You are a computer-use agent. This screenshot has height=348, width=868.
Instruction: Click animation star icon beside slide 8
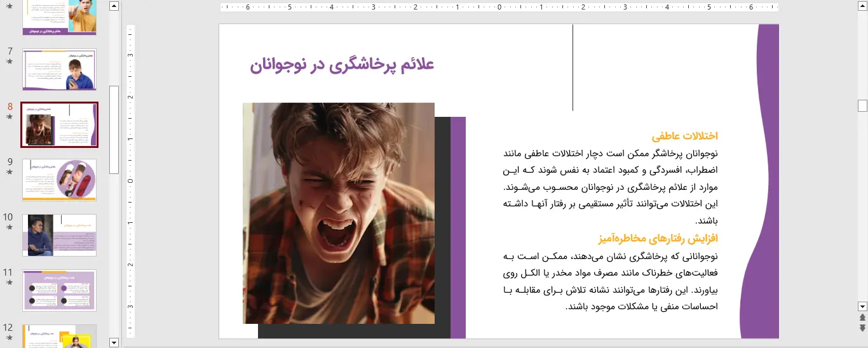tap(10, 117)
